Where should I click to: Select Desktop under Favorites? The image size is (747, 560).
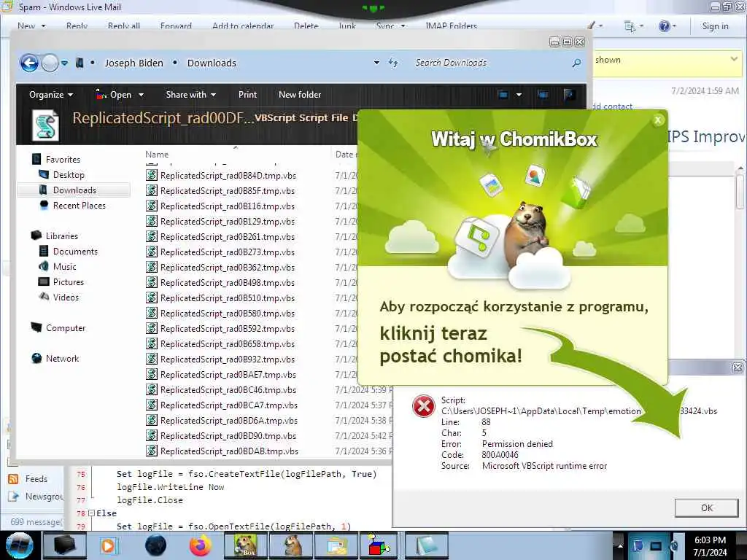69,175
